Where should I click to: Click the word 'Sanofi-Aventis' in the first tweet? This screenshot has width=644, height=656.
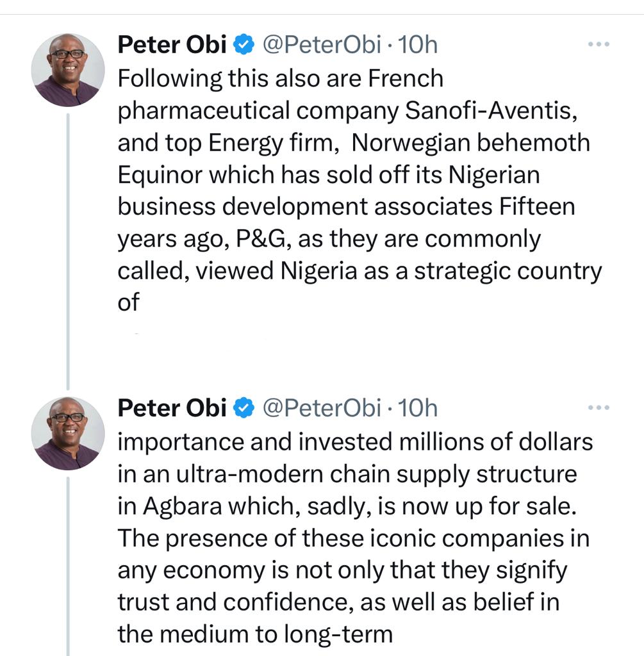(492, 110)
